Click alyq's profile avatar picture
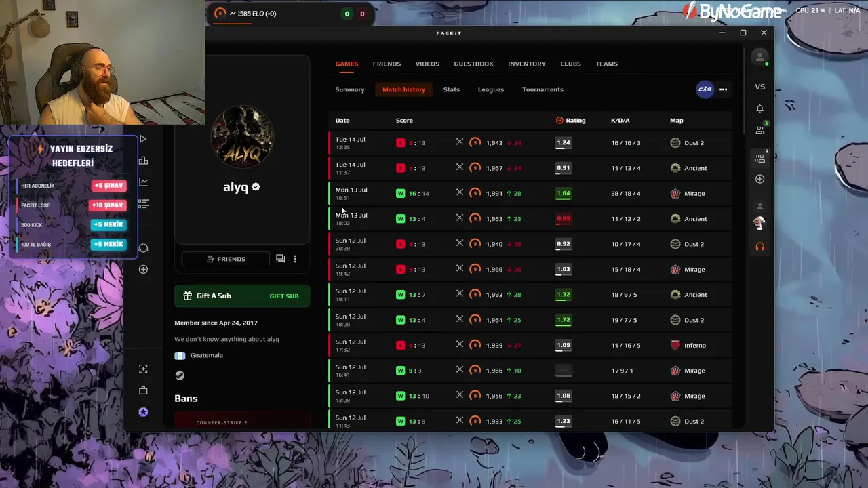The height and width of the screenshot is (488, 868). click(242, 137)
